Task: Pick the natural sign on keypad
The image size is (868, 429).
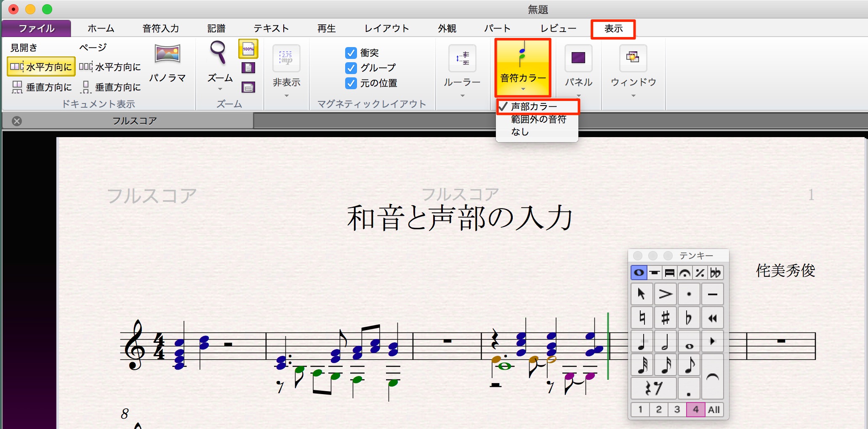Action: coord(642,318)
